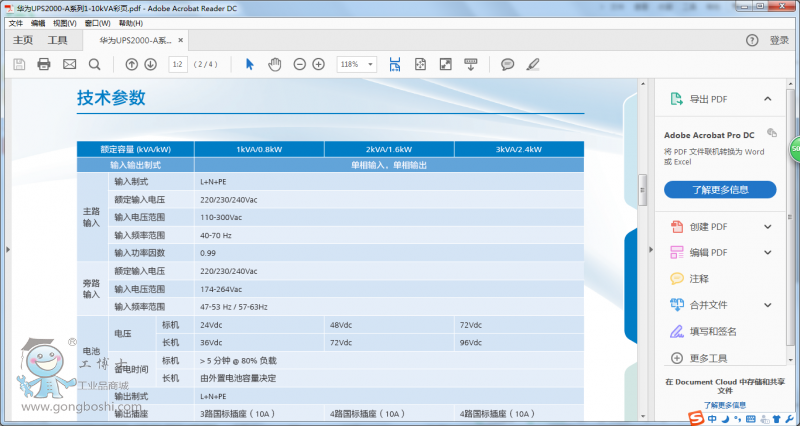This screenshot has height=426, width=800.
Task: Toggle Sogou 中 Chinese input mode
Action: coord(712,419)
